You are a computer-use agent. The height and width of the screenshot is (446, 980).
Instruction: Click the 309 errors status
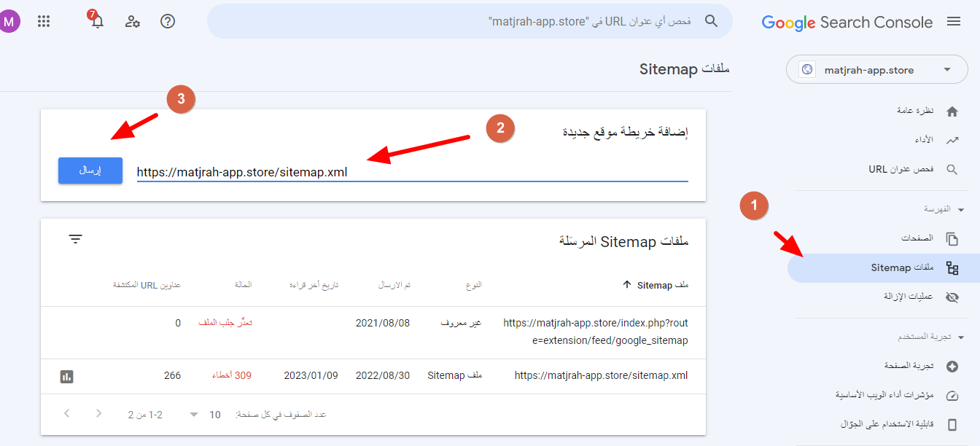233,376
